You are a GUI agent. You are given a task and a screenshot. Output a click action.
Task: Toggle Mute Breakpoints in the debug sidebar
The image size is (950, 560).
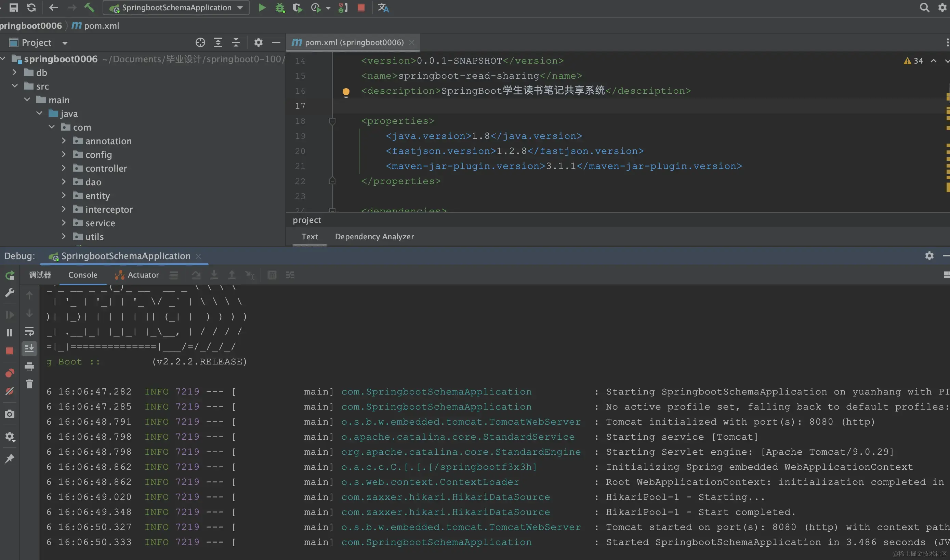click(x=10, y=391)
